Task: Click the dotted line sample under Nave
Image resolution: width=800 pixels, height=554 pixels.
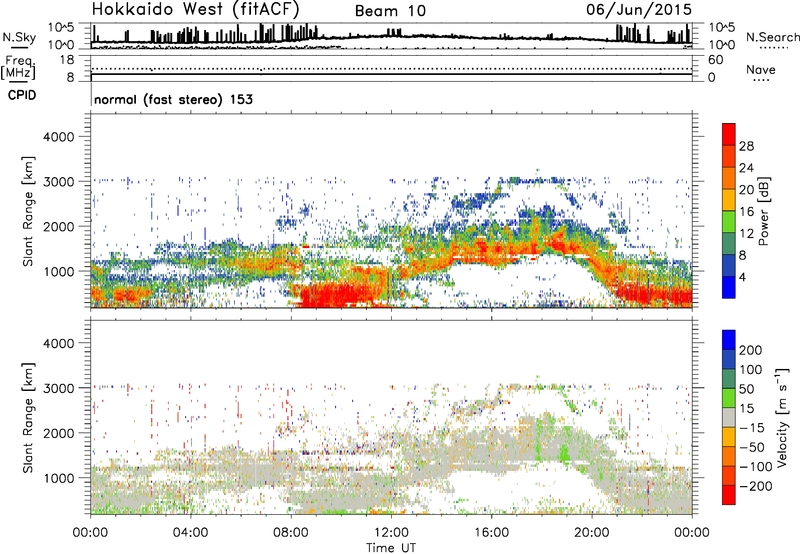Action: (x=761, y=81)
